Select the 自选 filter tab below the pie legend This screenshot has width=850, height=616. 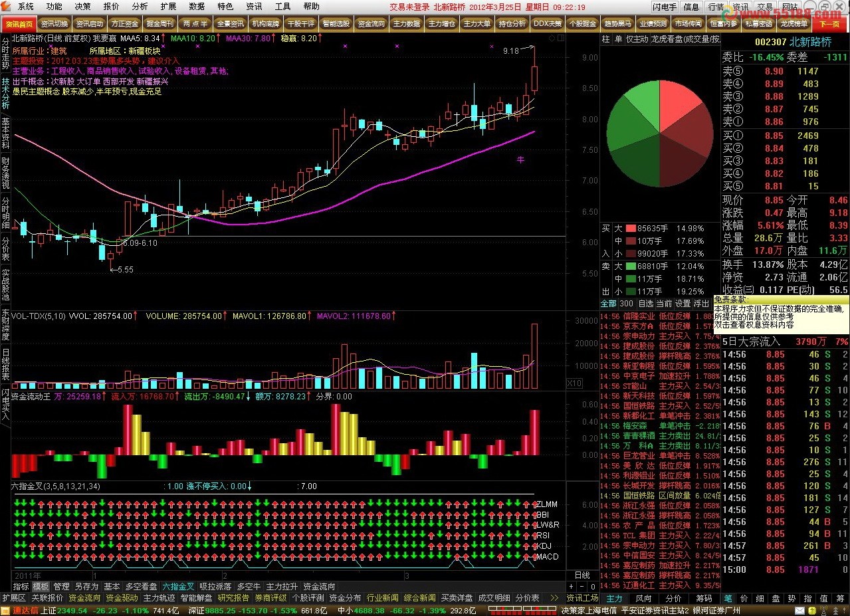(x=645, y=303)
